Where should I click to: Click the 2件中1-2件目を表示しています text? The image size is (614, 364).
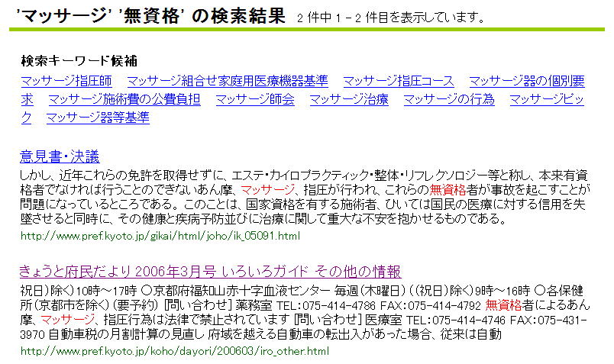(x=391, y=18)
